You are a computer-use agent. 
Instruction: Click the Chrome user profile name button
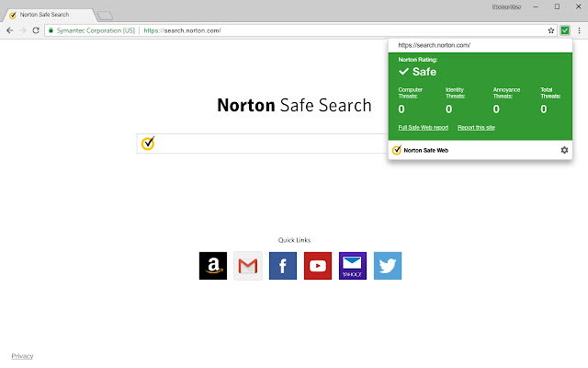506,6
